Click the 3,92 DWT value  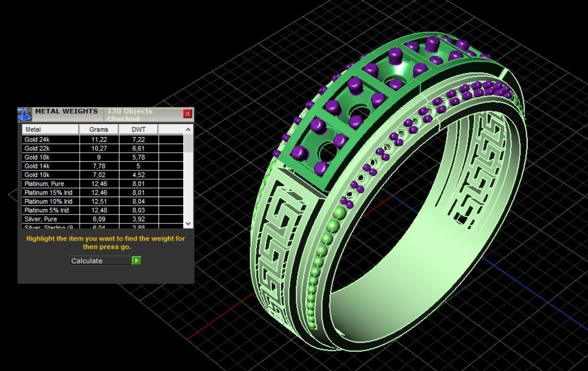click(x=138, y=219)
